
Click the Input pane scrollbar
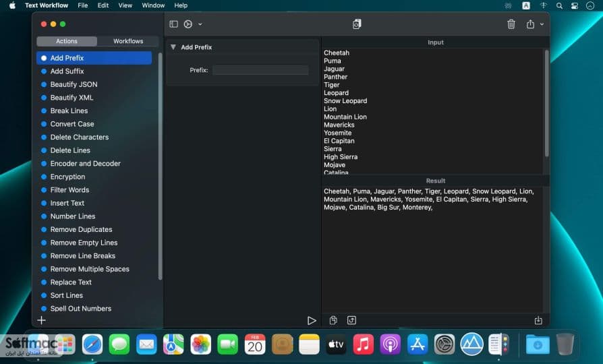click(546, 103)
